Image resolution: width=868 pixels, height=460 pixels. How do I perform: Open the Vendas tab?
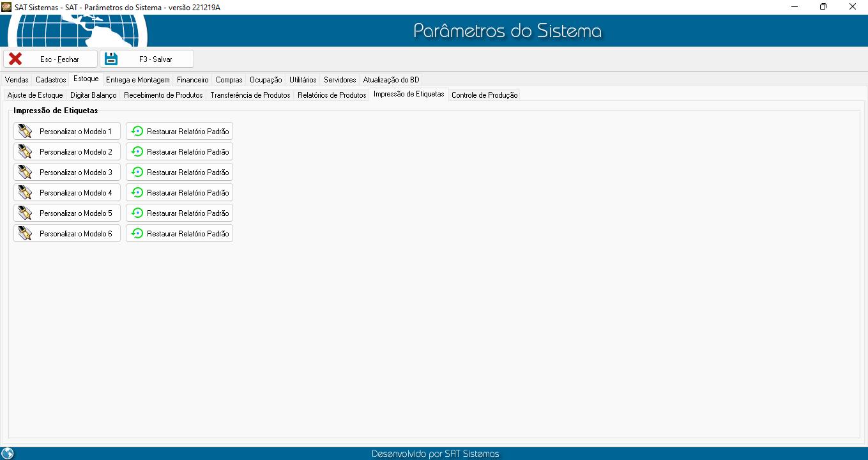point(17,80)
